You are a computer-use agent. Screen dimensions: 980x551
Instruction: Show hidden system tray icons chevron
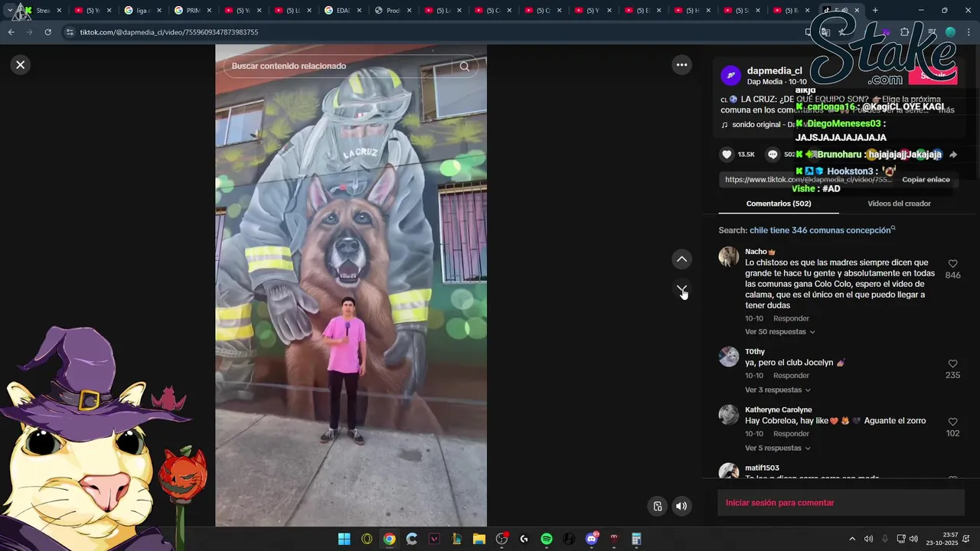[x=852, y=539]
